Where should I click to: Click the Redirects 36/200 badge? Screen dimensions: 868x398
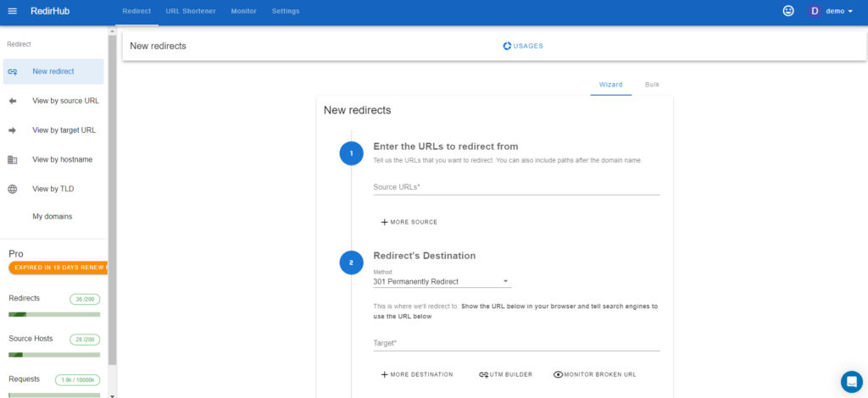[85, 299]
